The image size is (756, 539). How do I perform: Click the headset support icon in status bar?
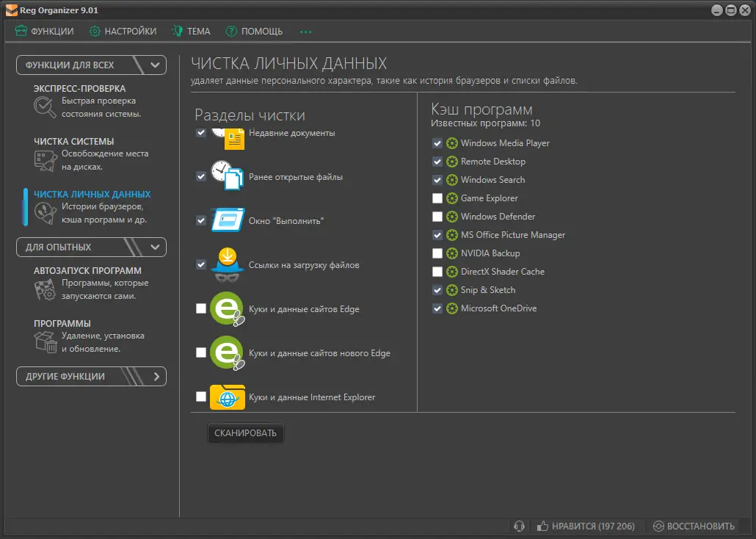519,526
